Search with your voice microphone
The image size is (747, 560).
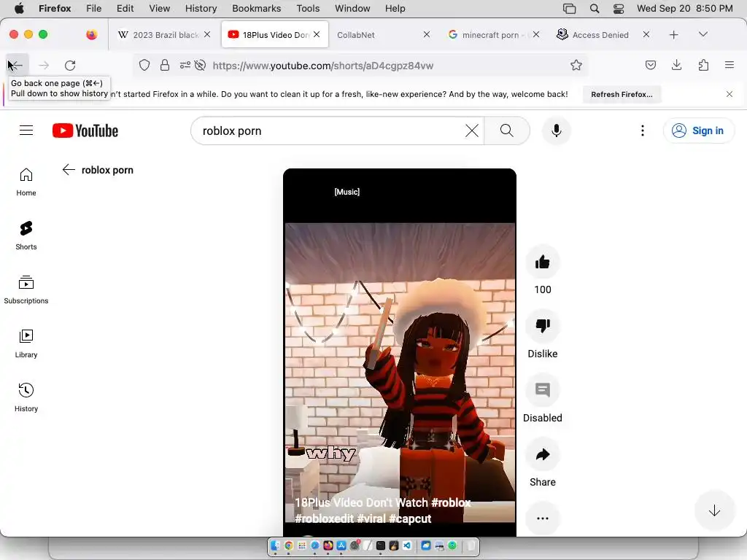[x=556, y=131]
